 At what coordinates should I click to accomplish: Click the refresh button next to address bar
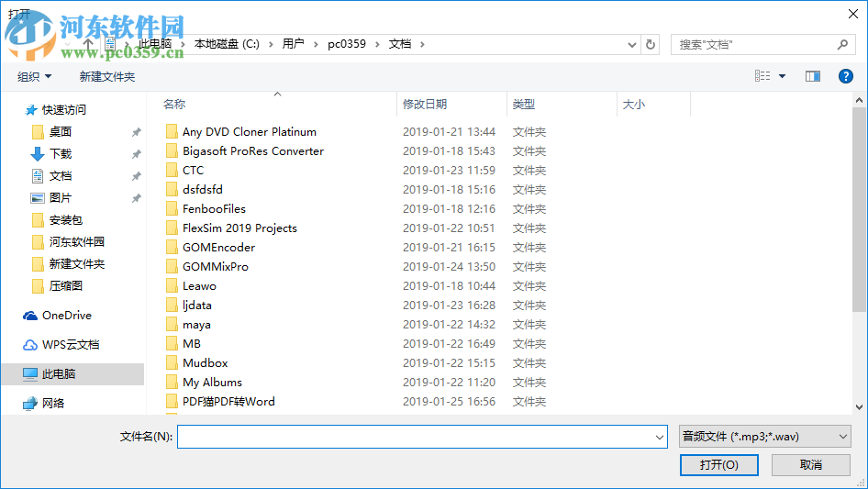point(651,44)
